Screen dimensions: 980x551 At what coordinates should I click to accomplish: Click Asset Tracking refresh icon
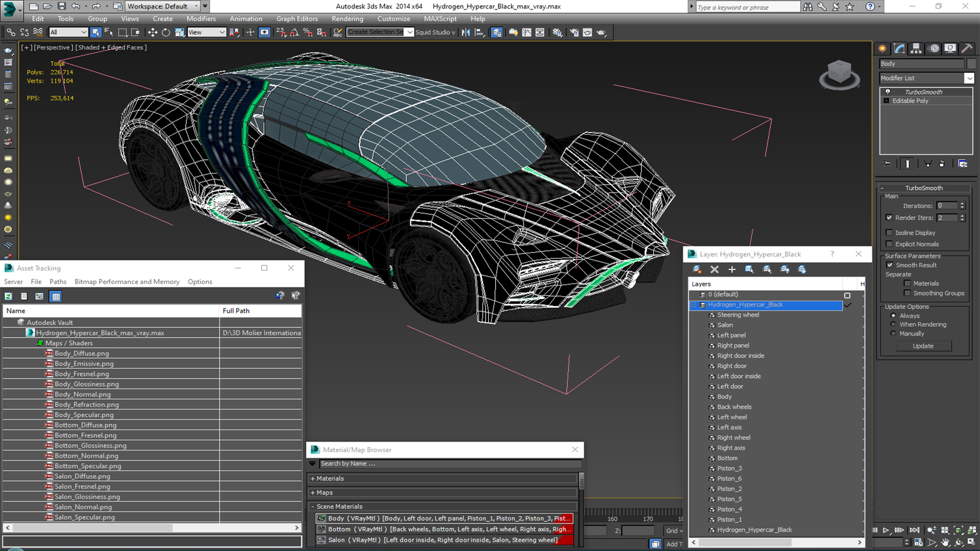point(9,296)
